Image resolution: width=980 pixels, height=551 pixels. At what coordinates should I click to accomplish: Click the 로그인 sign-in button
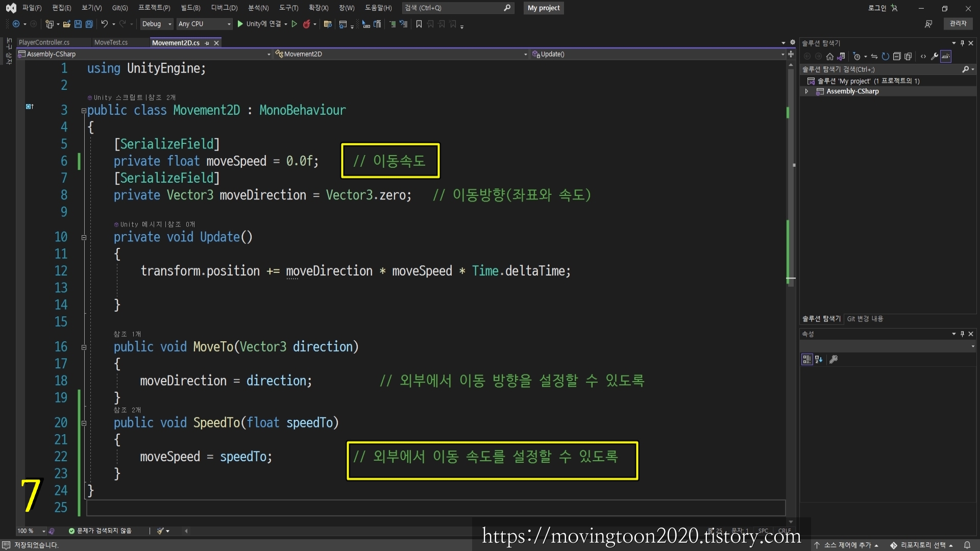(883, 8)
